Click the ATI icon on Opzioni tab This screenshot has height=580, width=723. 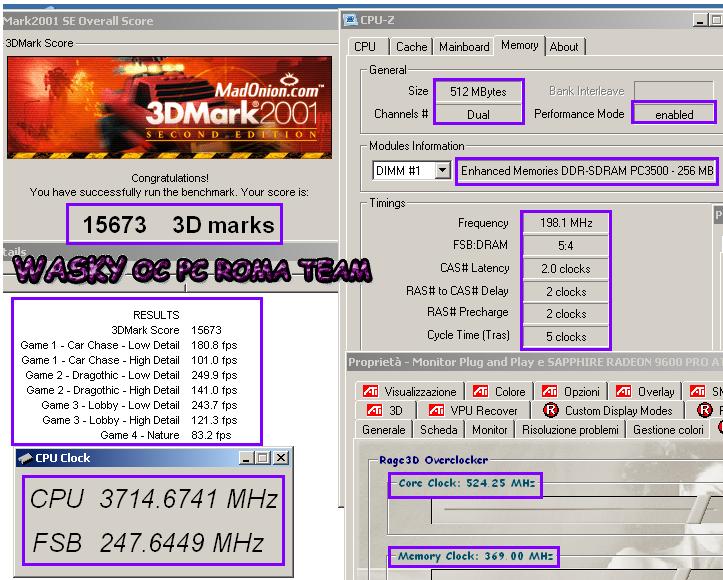549,391
